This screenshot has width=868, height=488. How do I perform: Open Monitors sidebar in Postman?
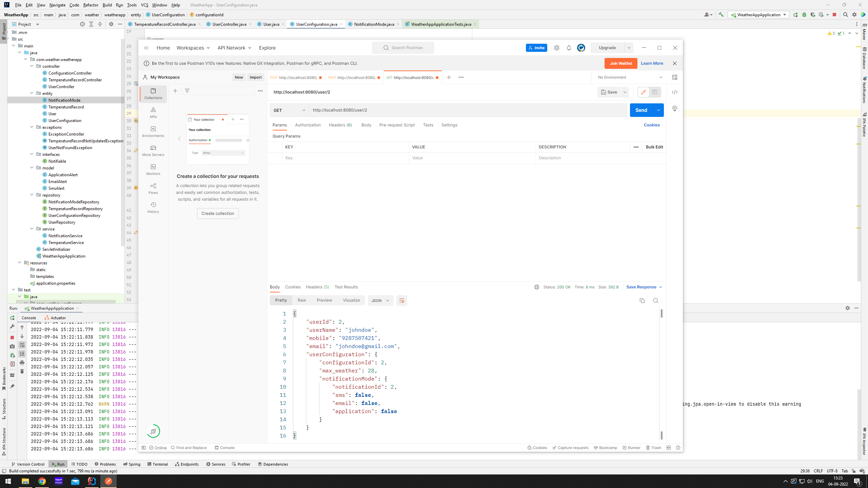pos(153,169)
